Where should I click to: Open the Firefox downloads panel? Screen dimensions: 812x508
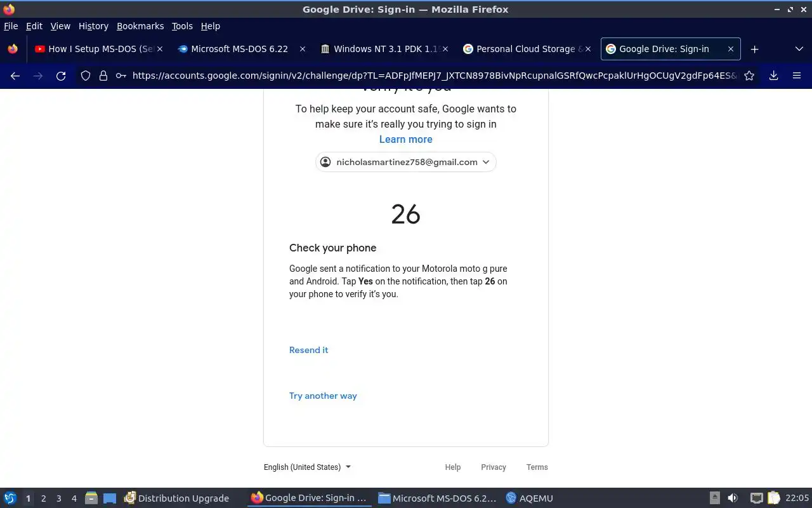tap(773, 76)
